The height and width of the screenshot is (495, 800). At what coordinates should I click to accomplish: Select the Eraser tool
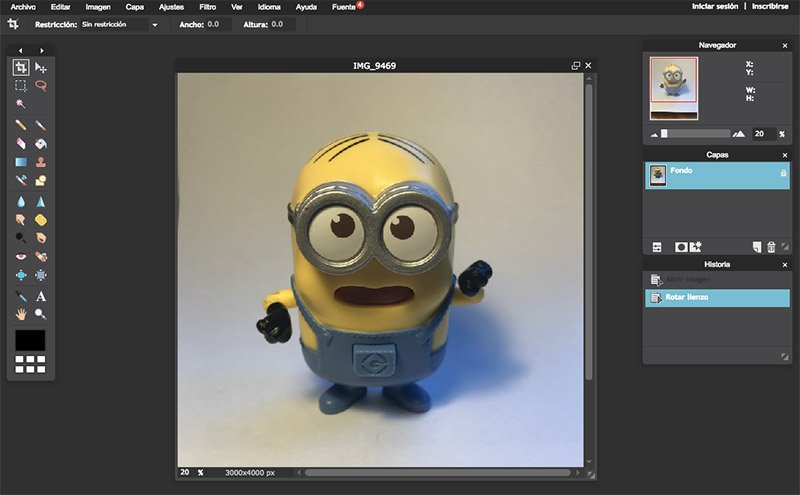21,144
